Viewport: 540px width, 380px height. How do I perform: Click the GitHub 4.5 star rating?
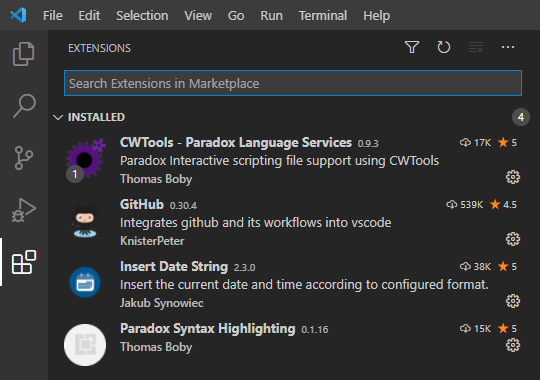(503, 205)
